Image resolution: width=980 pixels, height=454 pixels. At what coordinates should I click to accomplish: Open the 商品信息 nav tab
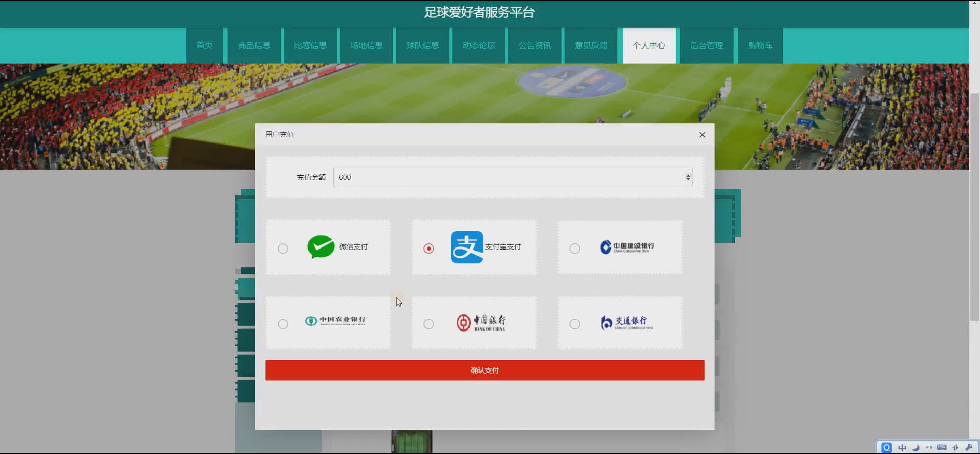tap(254, 45)
